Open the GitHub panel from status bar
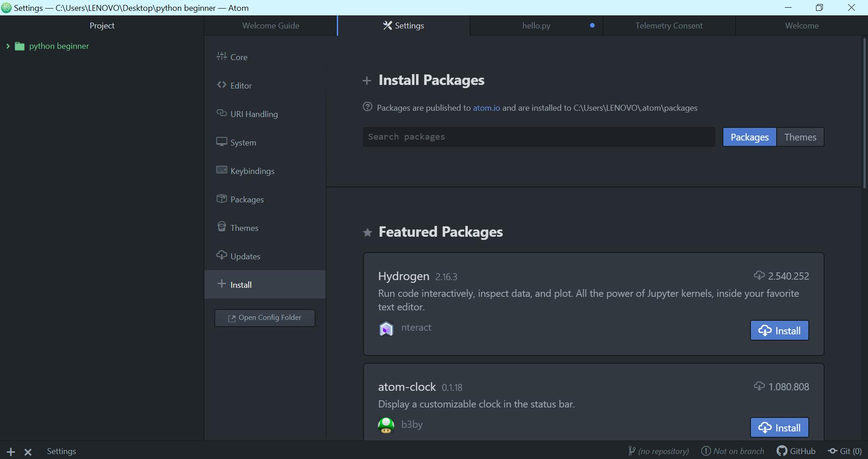The height and width of the screenshot is (459, 868). click(x=796, y=451)
